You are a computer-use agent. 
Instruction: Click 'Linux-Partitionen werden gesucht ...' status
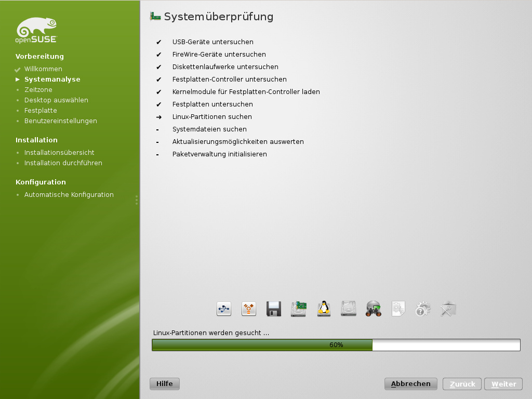coord(211,333)
